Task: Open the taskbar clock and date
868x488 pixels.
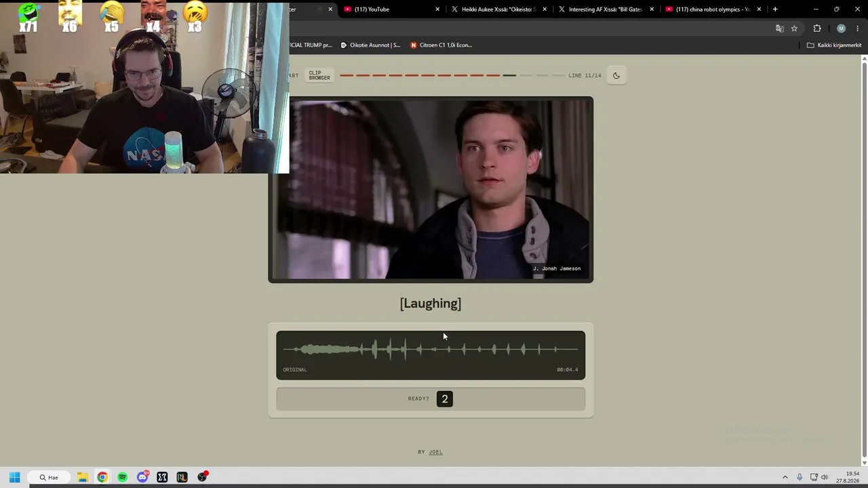Action: tap(848, 477)
